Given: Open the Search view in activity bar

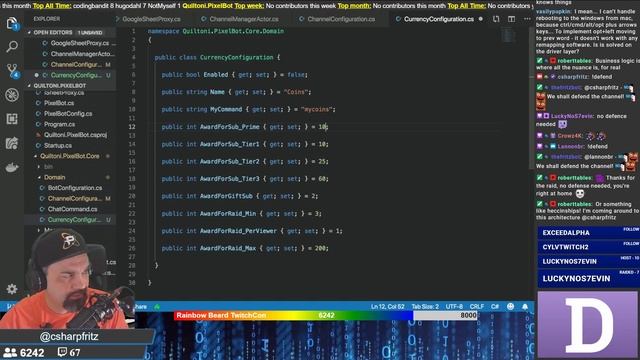Looking at the screenshot, I should [x=12, y=47].
